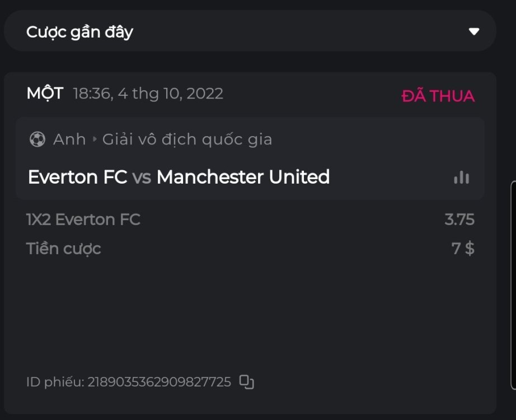Click the MỘT bet type label
This screenshot has height=420, width=516.
point(45,94)
